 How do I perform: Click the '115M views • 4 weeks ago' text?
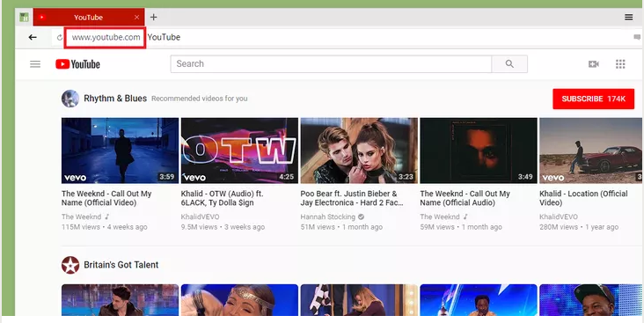click(x=105, y=227)
